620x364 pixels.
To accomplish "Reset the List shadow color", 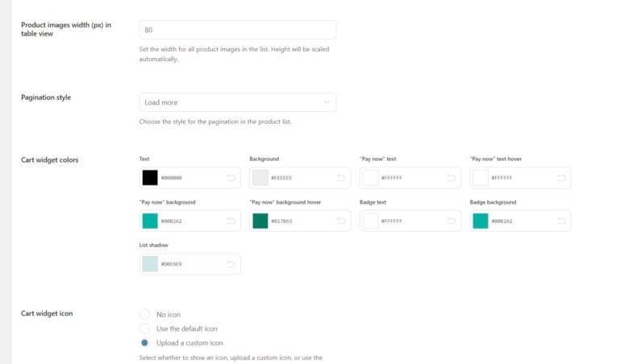I will tap(231, 264).
